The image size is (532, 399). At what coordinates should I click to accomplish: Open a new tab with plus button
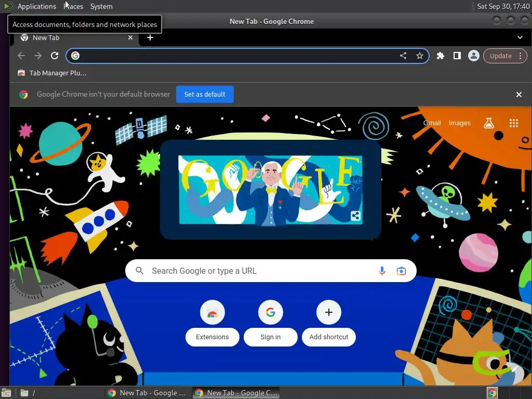[x=150, y=37]
